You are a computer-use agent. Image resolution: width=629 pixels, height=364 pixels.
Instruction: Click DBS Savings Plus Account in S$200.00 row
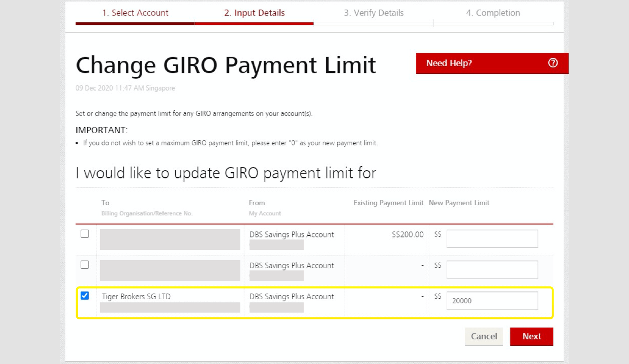pyautogui.click(x=292, y=235)
